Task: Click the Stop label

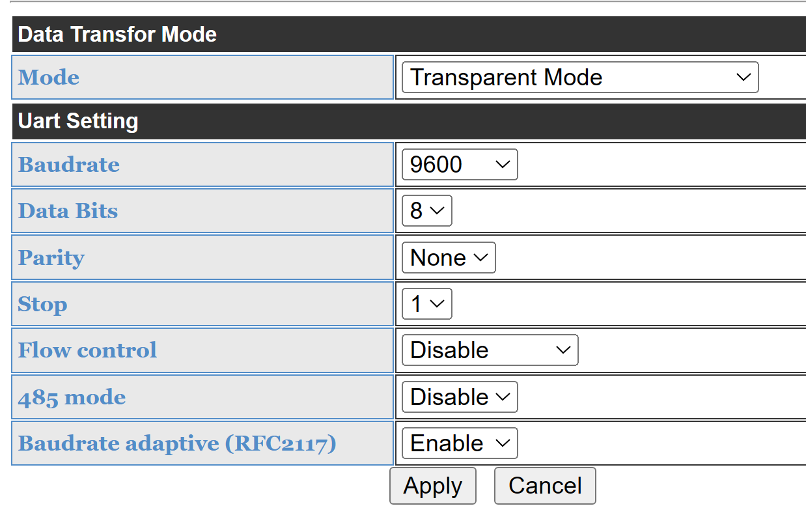Action: point(43,304)
